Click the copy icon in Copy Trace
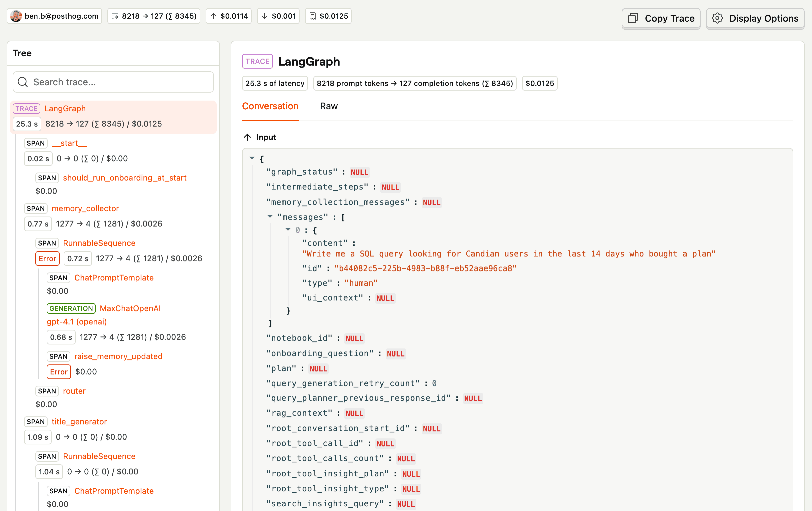This screenshot has width=812, height=511. coord(633,18)
